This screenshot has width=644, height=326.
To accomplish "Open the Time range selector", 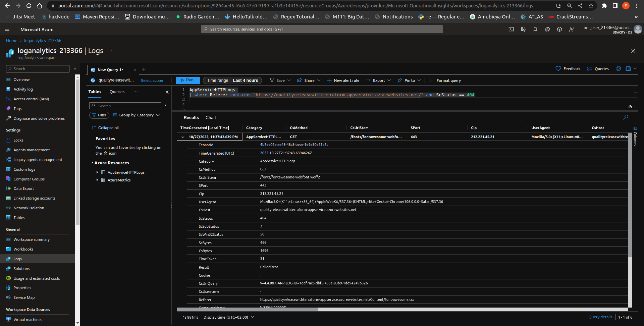I will 232,80.
